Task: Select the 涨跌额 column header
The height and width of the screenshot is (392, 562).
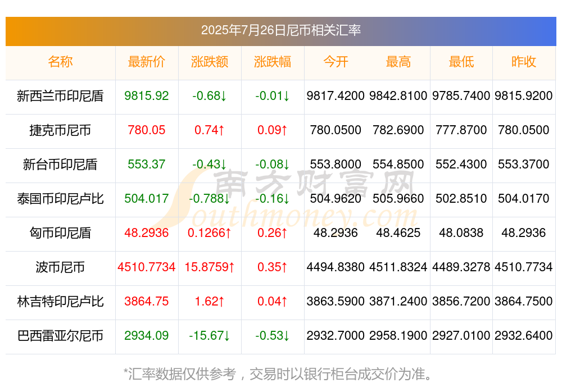Action: click(x=209, y=62)
